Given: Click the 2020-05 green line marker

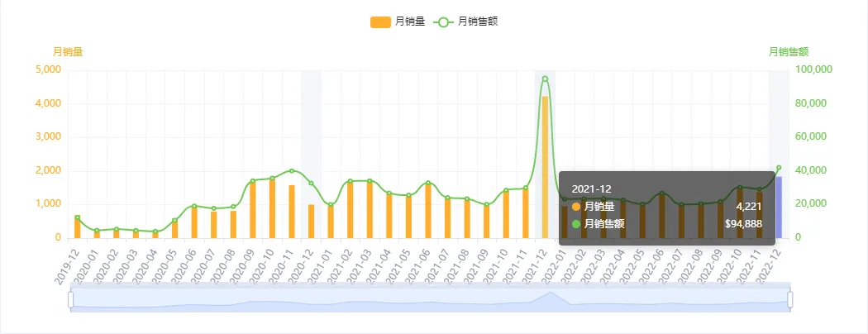Looking at the screenshot, I should (175, 221).
